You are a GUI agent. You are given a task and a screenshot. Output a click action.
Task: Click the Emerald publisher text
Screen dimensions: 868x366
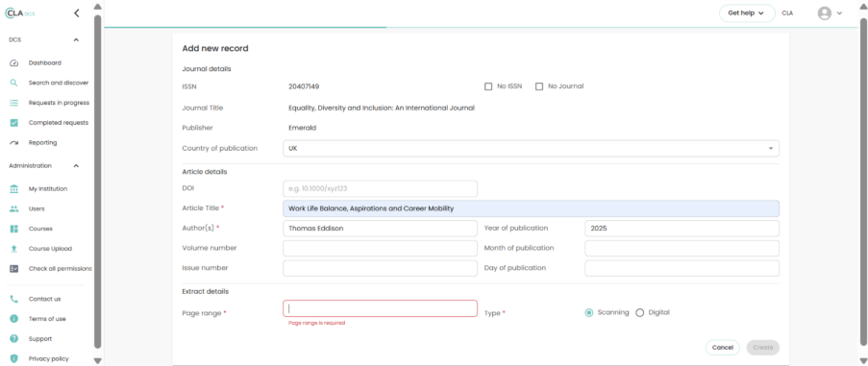[x=302, y=128]
